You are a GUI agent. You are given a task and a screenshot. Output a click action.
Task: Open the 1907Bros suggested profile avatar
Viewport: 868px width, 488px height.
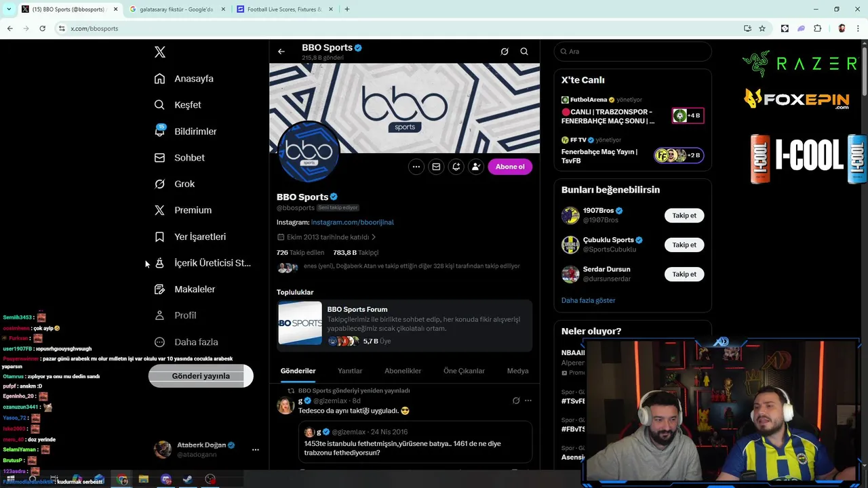pyautogui.click(x=570, y=216)
